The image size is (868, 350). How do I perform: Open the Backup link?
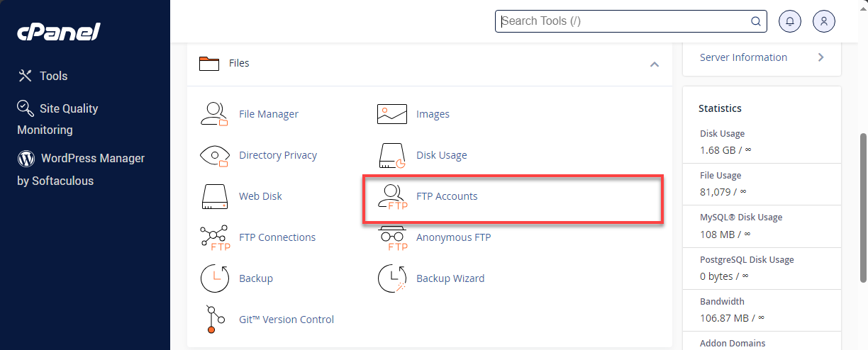(256, 278)
